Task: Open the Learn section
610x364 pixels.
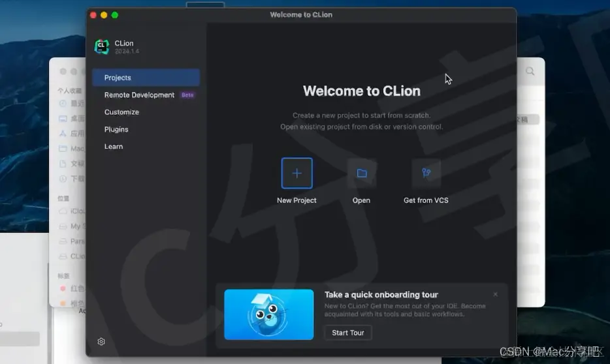Action: [x=113, y=147]
